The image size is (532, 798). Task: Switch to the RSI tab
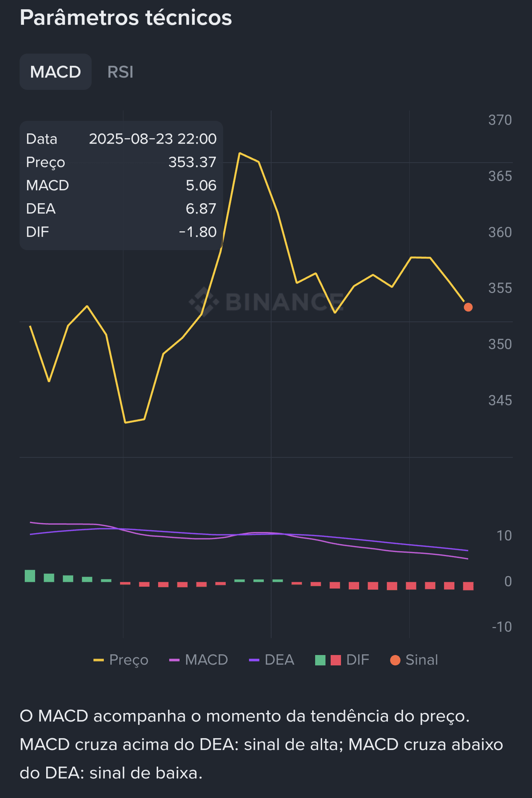pyautogui.click(x=120, y=72)
